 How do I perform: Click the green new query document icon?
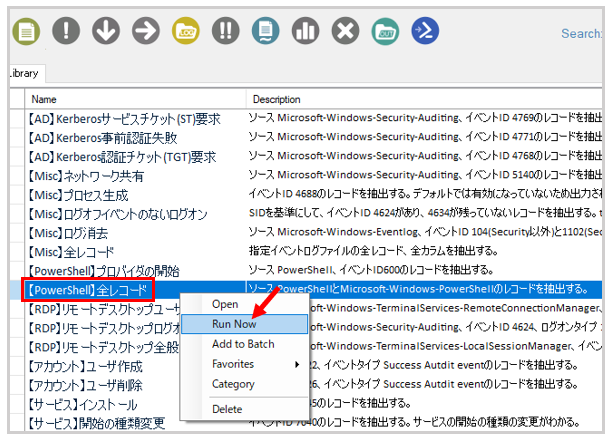pyautogui.click(x=26, y=31)
